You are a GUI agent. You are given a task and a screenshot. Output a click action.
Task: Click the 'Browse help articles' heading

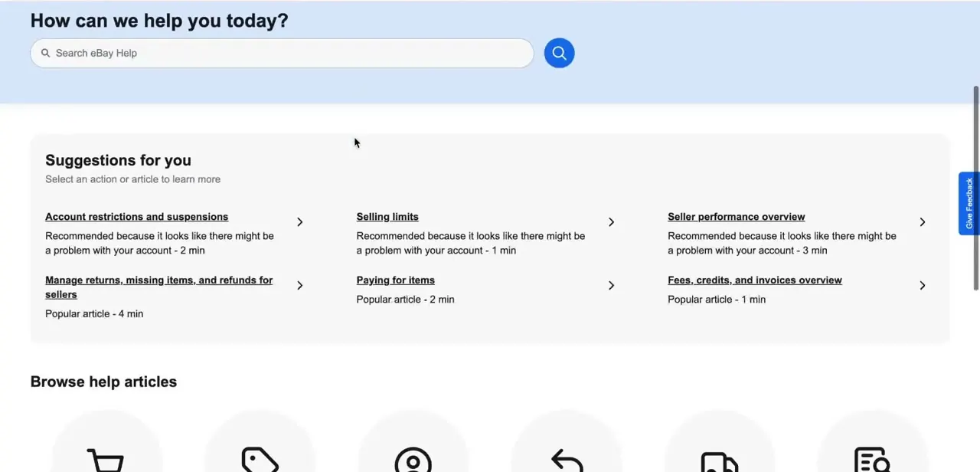click(x=103, y=382)
